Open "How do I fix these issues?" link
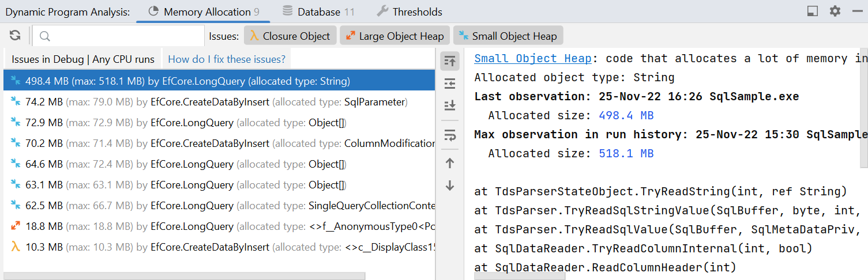868x280 pixels. (227, 59)
